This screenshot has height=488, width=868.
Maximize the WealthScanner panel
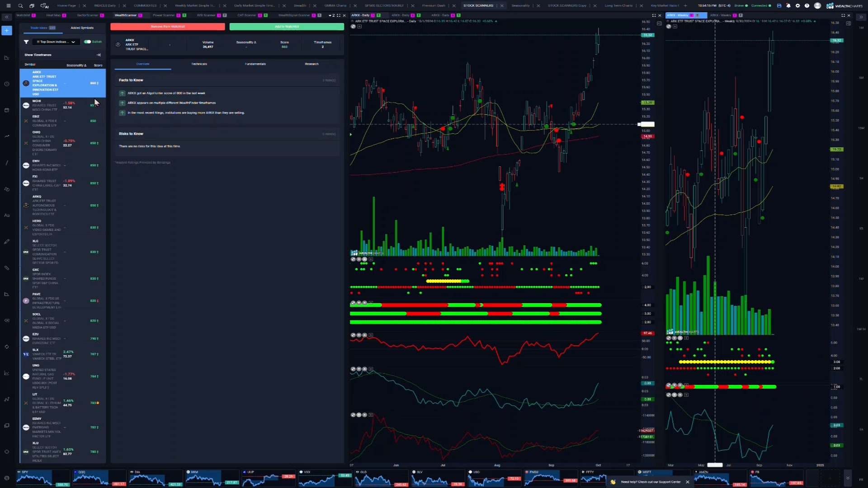[339, 15]
